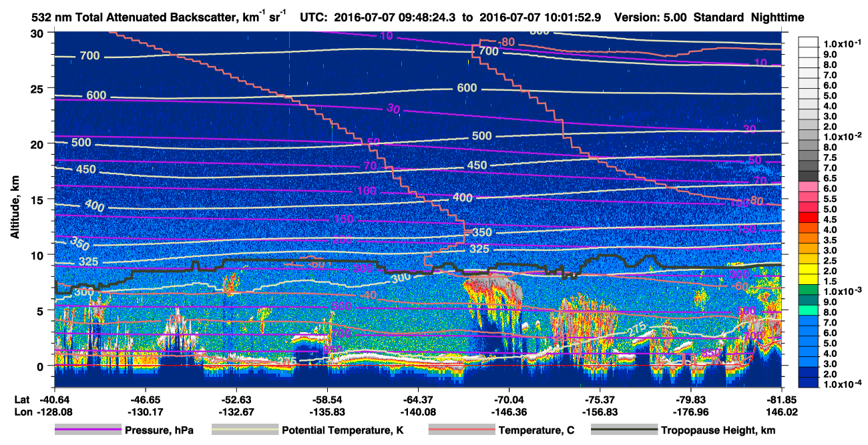
Task: Click longitude value -146.36
Action: (x=509, y=411)
